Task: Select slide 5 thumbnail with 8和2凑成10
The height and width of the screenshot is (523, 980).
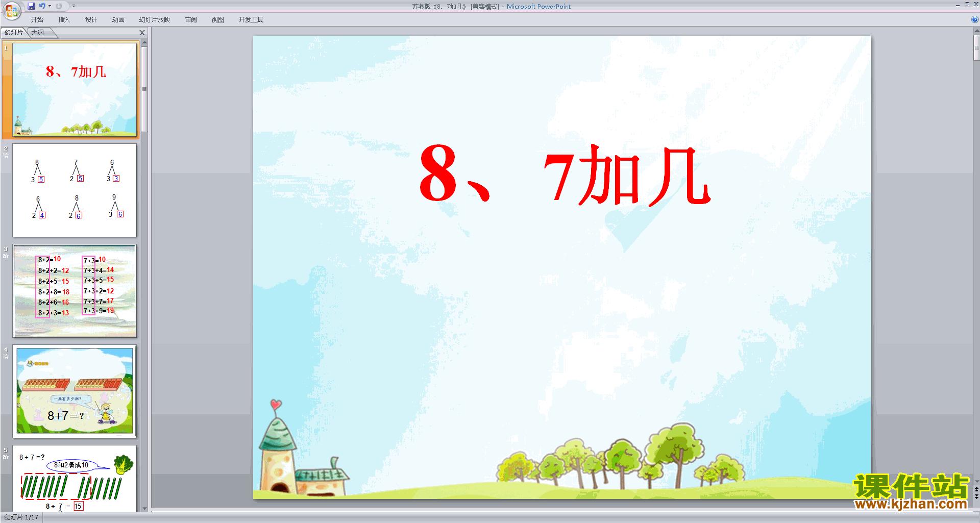Action: coord(75,479)
